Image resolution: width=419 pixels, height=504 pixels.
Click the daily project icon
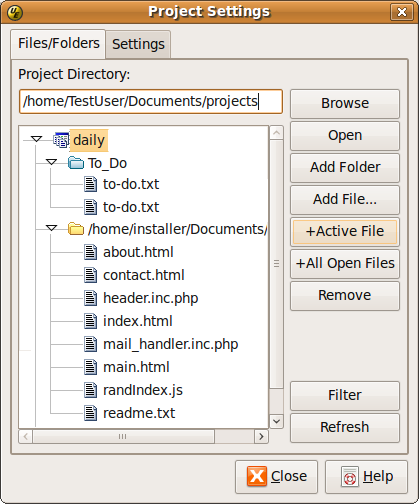(61, 140)
